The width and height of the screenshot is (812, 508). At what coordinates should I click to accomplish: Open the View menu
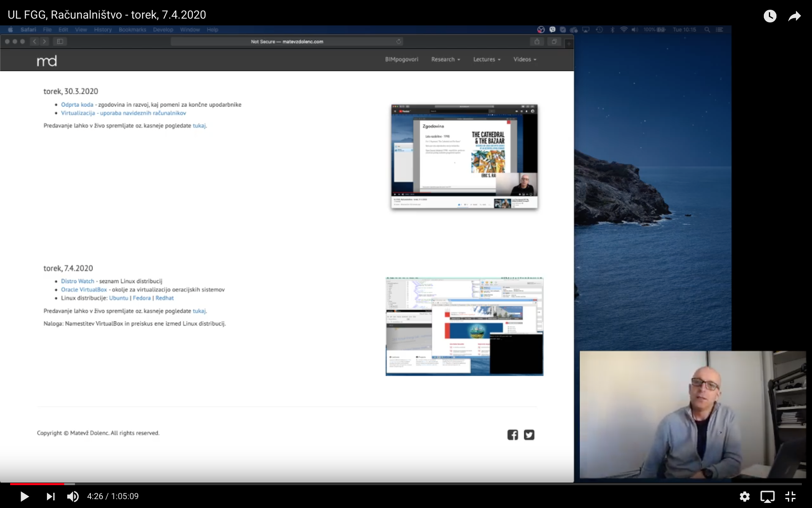pyautogui.click(x=81, y=30)
